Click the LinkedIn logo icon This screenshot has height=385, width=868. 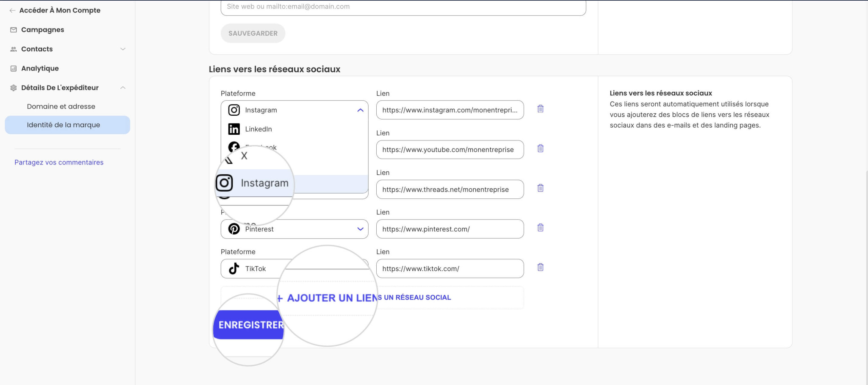pos(234,129)
